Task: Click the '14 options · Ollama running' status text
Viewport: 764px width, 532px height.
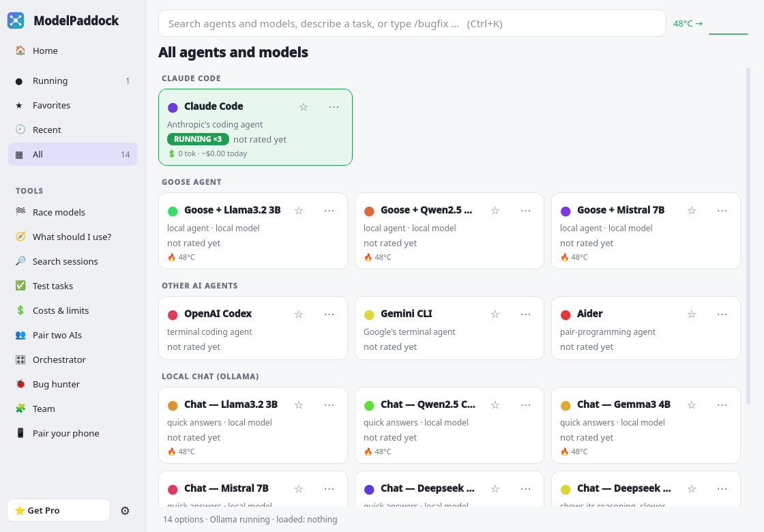Action: [250, 519]
